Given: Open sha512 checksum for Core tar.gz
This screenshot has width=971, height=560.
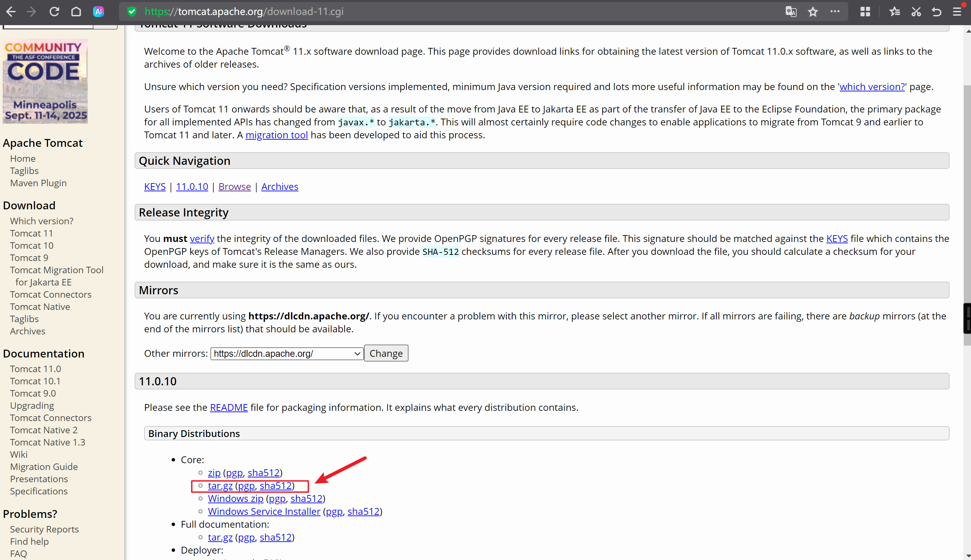Looking at the screenshot, I should coord(276,486).
